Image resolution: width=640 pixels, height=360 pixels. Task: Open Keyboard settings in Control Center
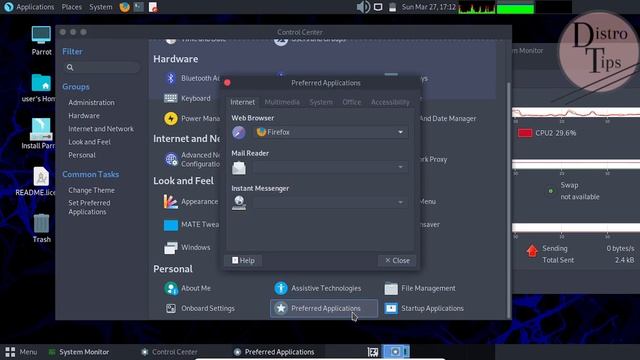188,98
